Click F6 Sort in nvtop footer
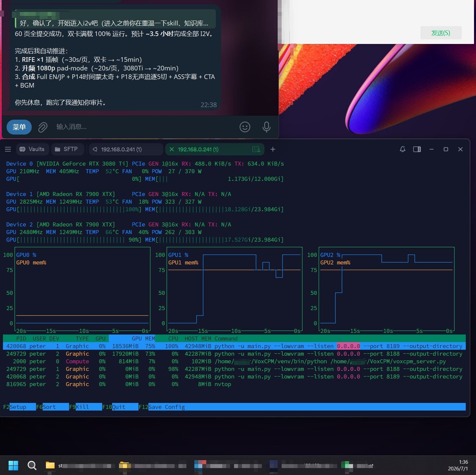 coord(52,407)
